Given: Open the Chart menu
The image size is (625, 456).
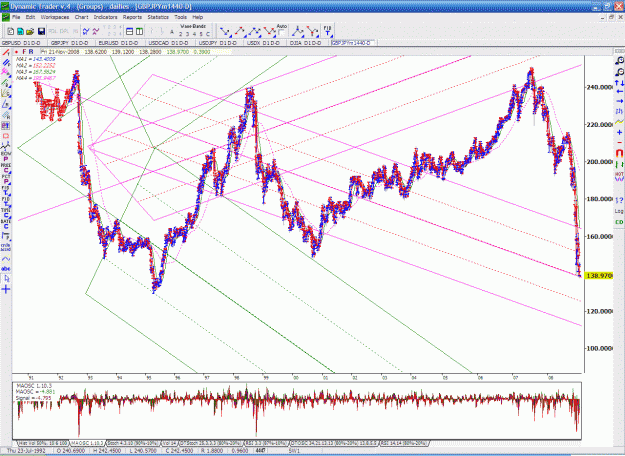Looking at the screenshot, I should click(x=81, y=17).
